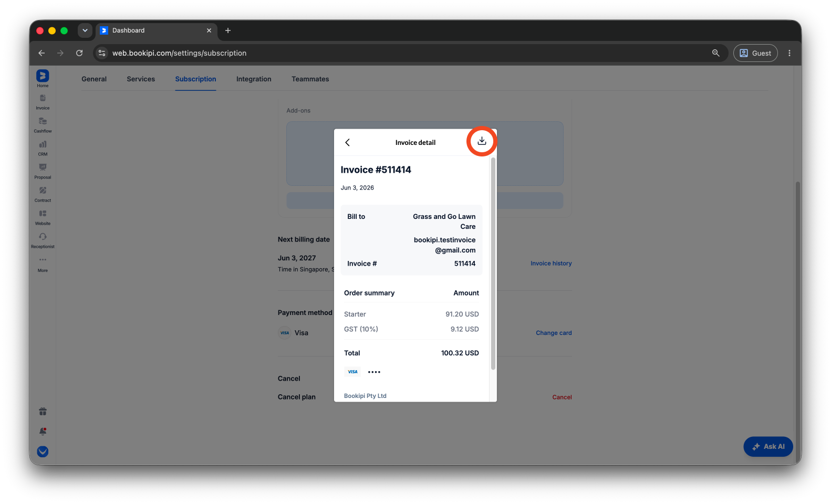Open More options in the sidebar
The height and width of the screenshot is (504, 831).
[43, 264]
